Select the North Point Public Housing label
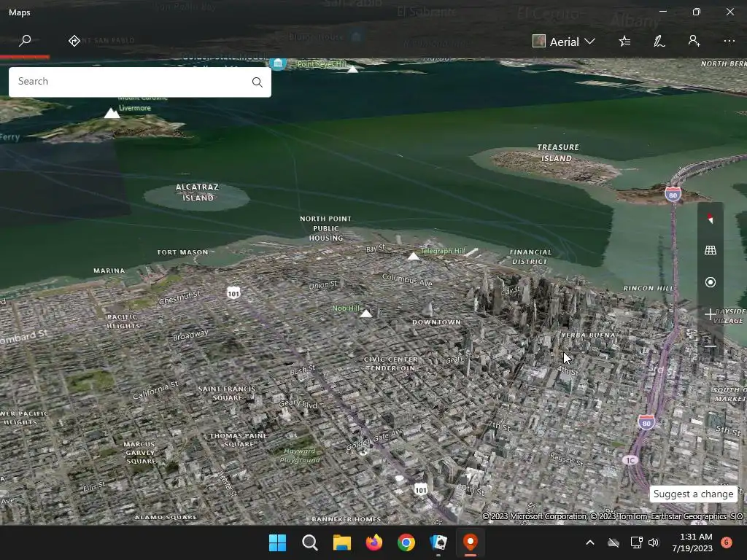 [x=326, y=228]
